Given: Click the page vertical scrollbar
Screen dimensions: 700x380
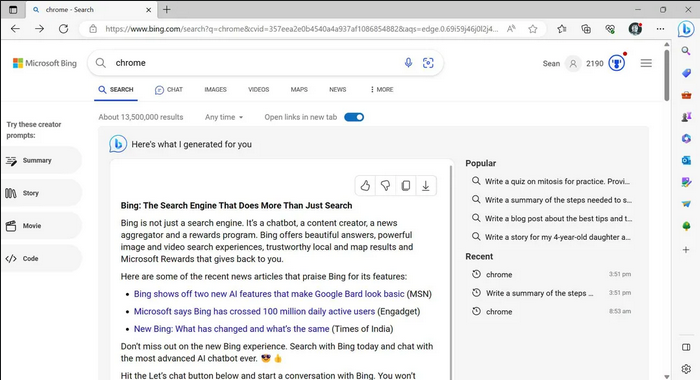Looking at the screenshot, I should coord(667,75).
